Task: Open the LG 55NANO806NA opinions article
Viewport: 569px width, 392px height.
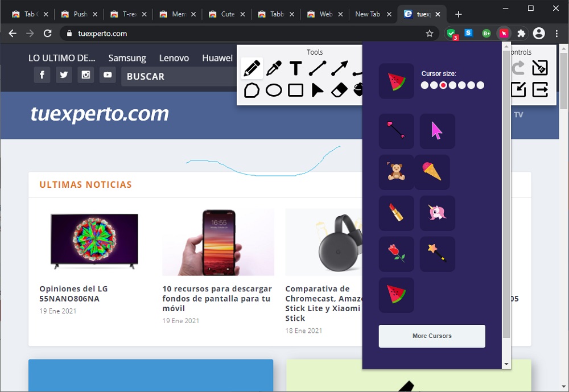Action: click(73, 294)
